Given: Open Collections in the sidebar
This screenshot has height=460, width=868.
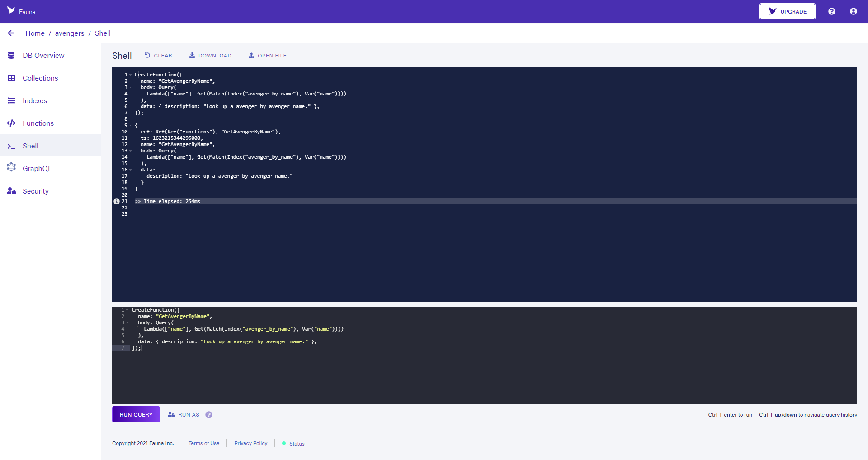Looking at the screenshot, I should pos(40,78).
